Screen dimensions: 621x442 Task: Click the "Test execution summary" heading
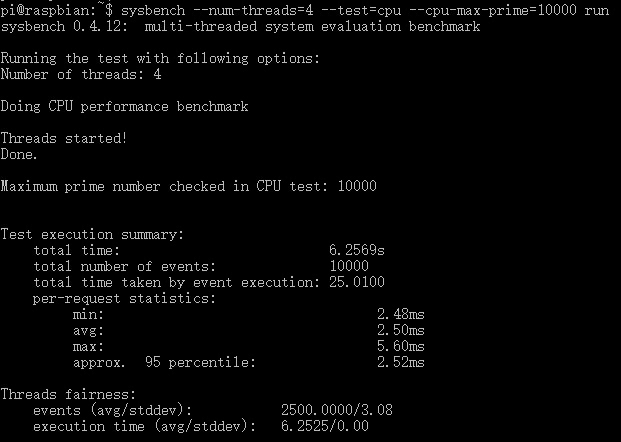click(92, 234)
